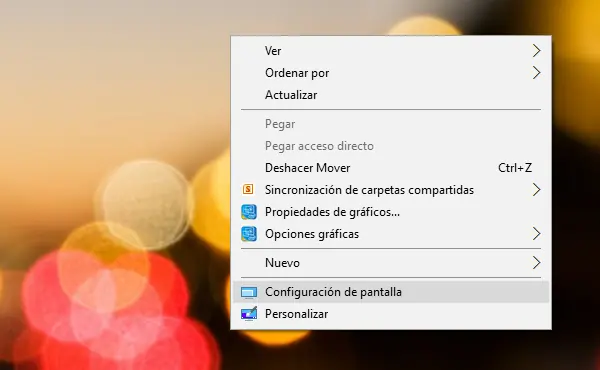Expand the Sincronización de carpetas compartidas arrow

point(536,190)
